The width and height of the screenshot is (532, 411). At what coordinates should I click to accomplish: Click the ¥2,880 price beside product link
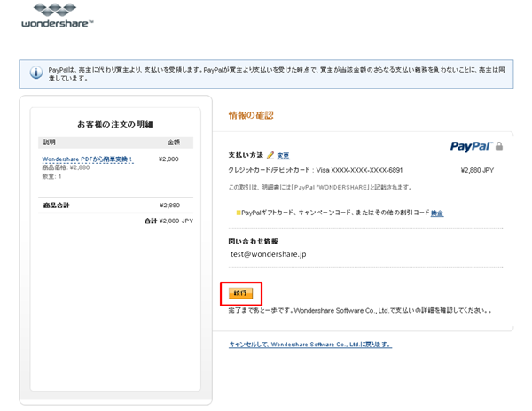[168, 159]
